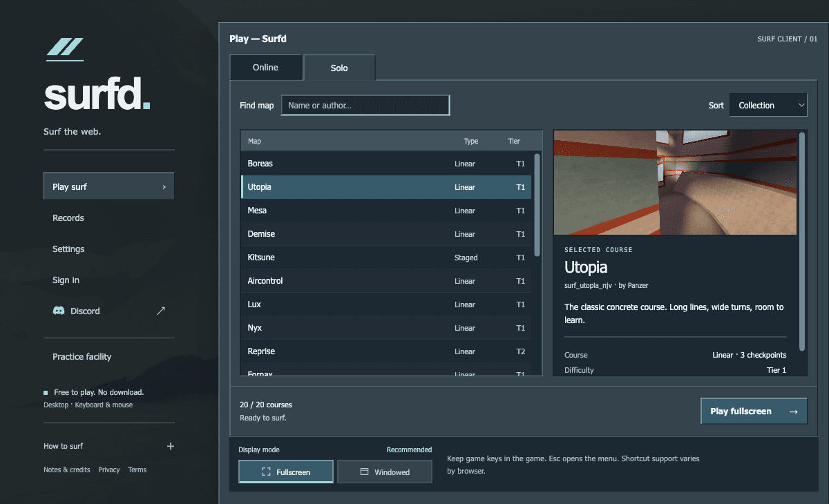The image size is (829, 504).
Task: Click the 'SURF CLIENT / 01' label
Action: pyautogui.click(x=788, y=39)
